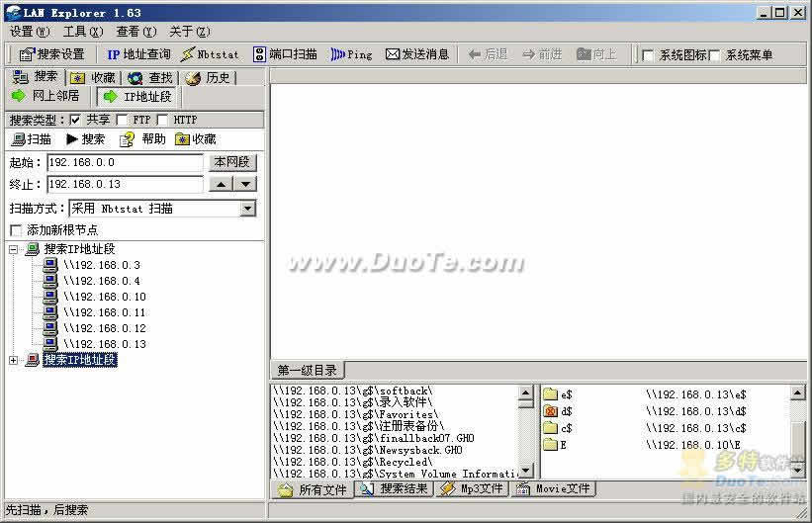Enable 添加新根节点 checkbox
This screenshot has height=523, width=812.
[x=16, y=230]
